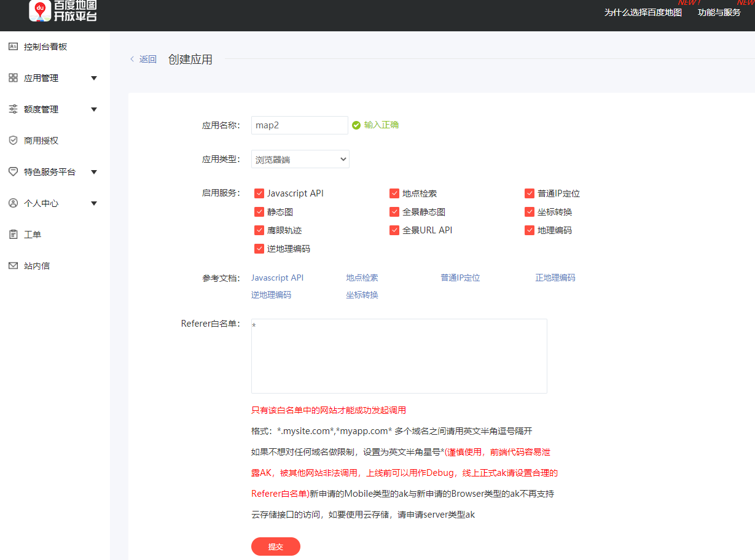Disable the 鹰眼轨迹 service checkbox

point(259,230)
